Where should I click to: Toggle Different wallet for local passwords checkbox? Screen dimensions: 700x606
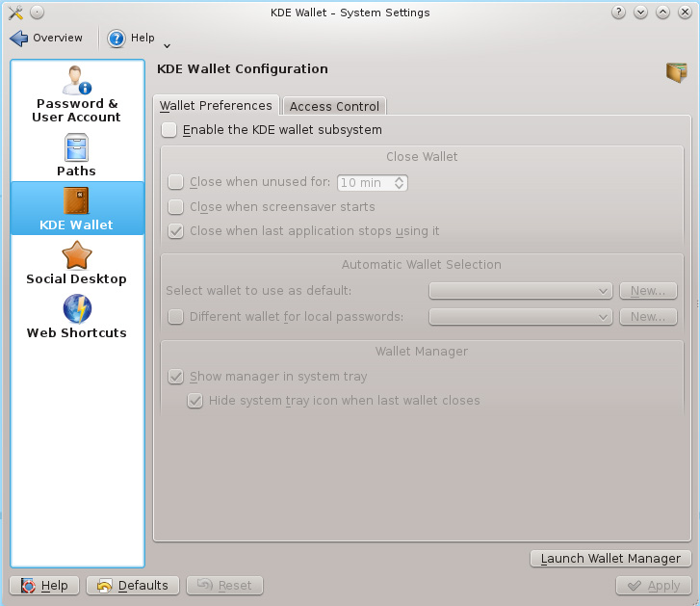click(175, 317)
